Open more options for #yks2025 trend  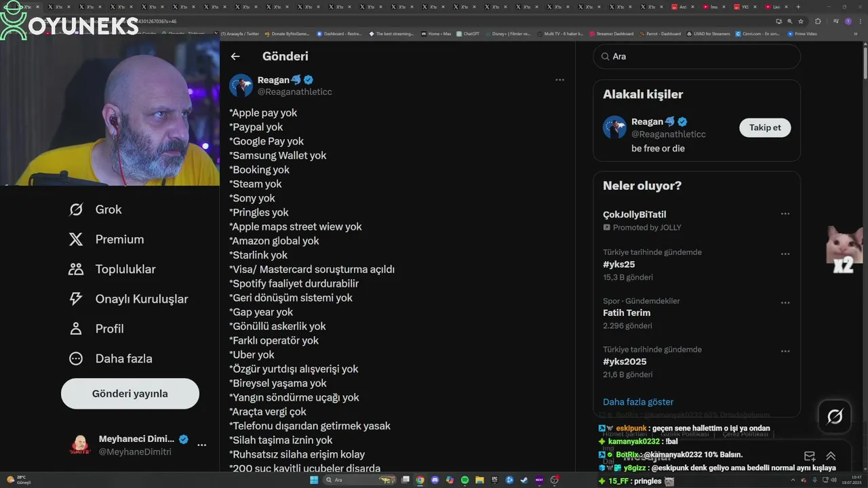click(x=785, y=351)
